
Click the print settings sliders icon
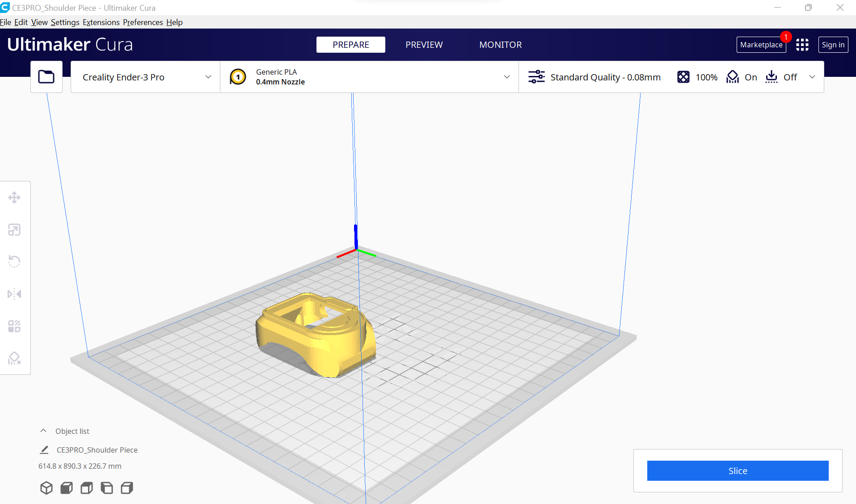(x=536, y=77)
